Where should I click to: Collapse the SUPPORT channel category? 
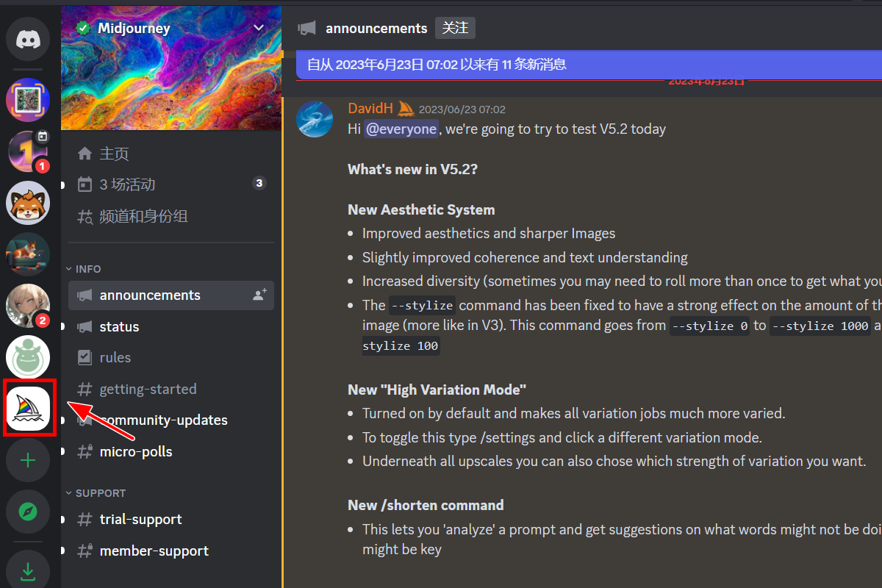pyautogui.click(x=96, y=493)
